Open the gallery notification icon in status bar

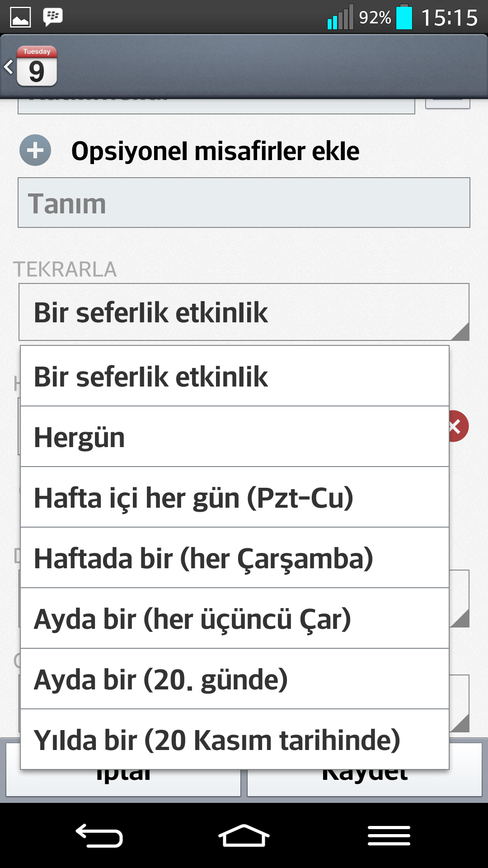tap(20, 17)
